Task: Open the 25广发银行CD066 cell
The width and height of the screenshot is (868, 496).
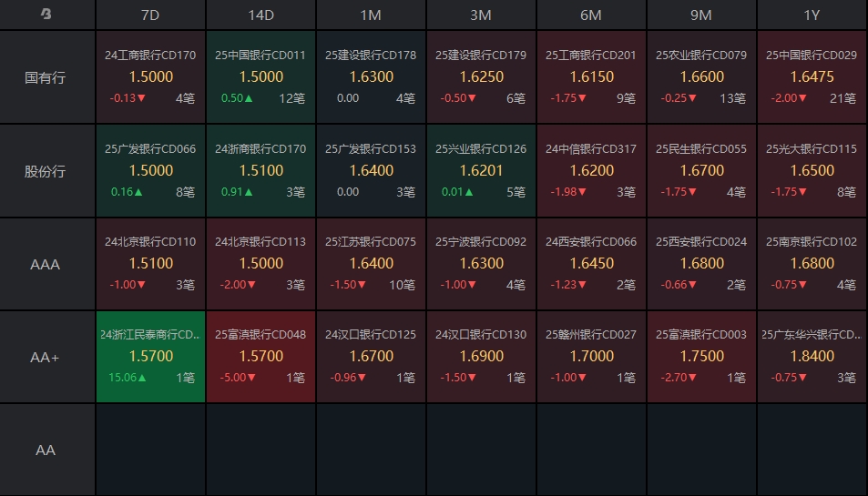Action: (150, 171)
